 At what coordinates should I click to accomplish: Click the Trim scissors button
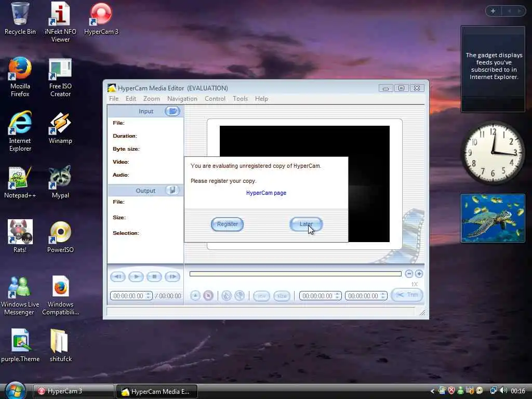point(407,295)
